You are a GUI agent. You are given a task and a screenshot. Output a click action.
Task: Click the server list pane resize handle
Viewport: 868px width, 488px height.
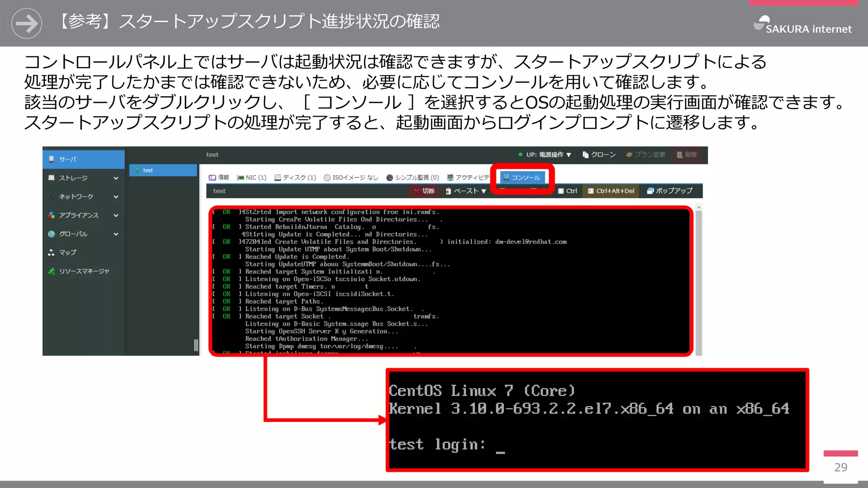pyautogui.click(x=196, y=345)
